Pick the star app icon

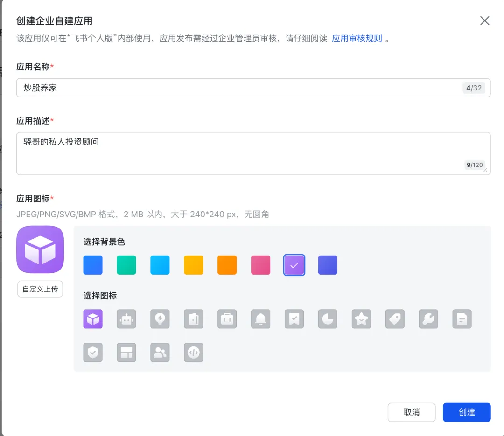(x=362, y=319)
